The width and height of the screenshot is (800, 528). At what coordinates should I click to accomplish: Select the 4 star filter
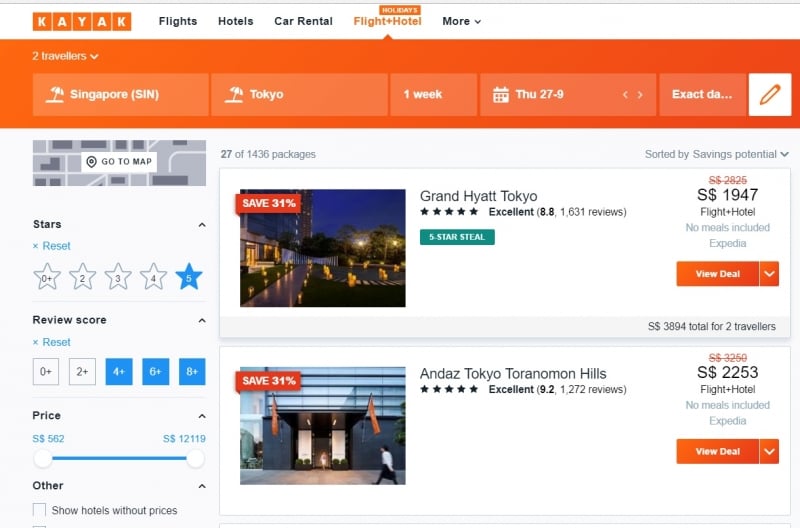coord(153,277)
